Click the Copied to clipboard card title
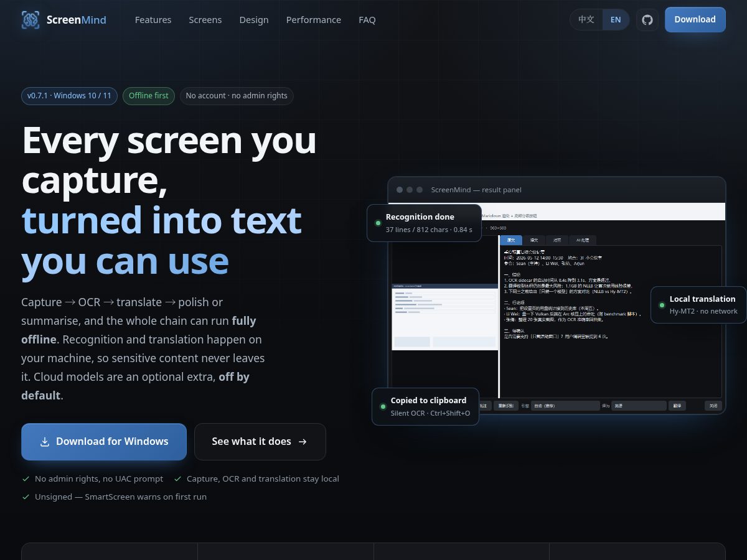 429,400
